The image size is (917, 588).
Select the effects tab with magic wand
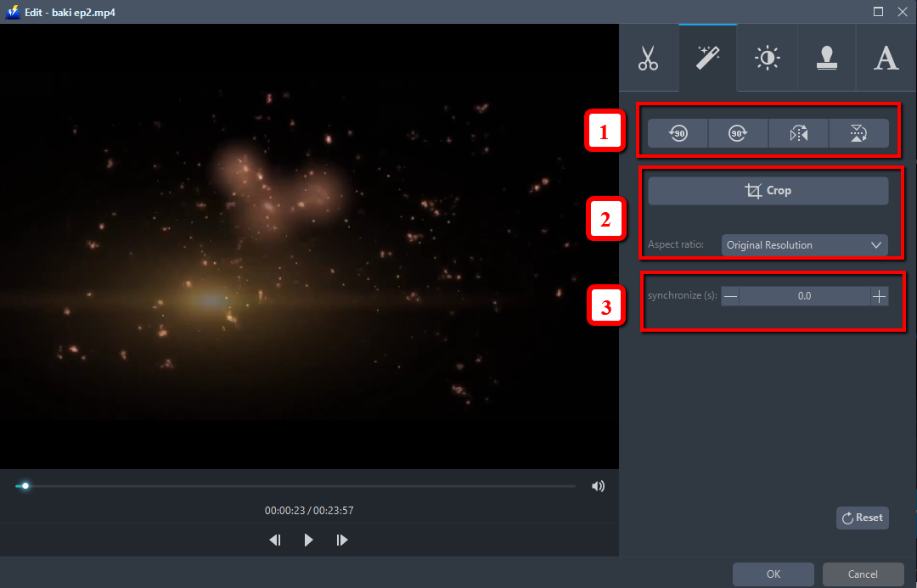tap(708, 58)
